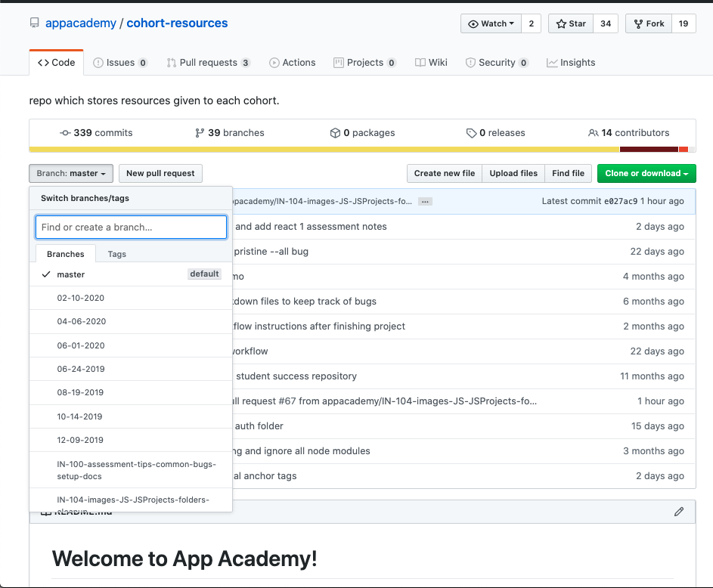Open the Projects tab

pyautogui.click(x=364, y=63)
